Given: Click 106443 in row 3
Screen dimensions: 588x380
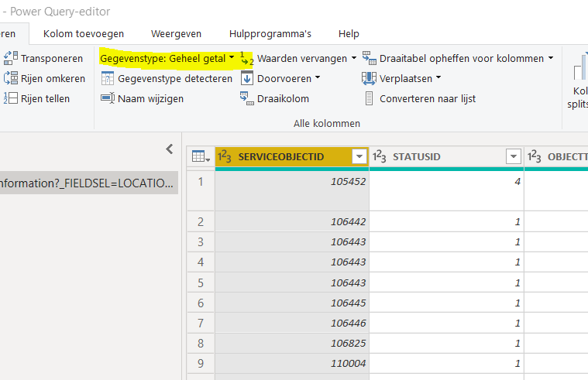Looking at the screenshot, I should (x=348, y=241).
